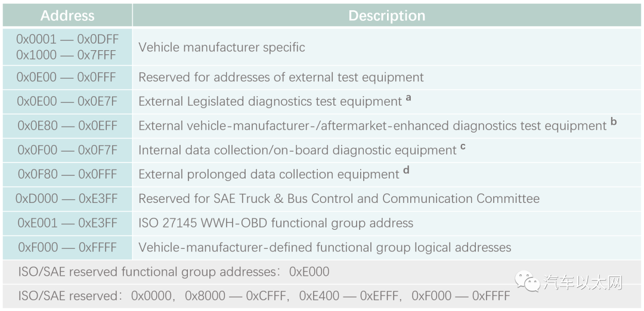Click the WeChat logo icon in watermark

point(528,281)
